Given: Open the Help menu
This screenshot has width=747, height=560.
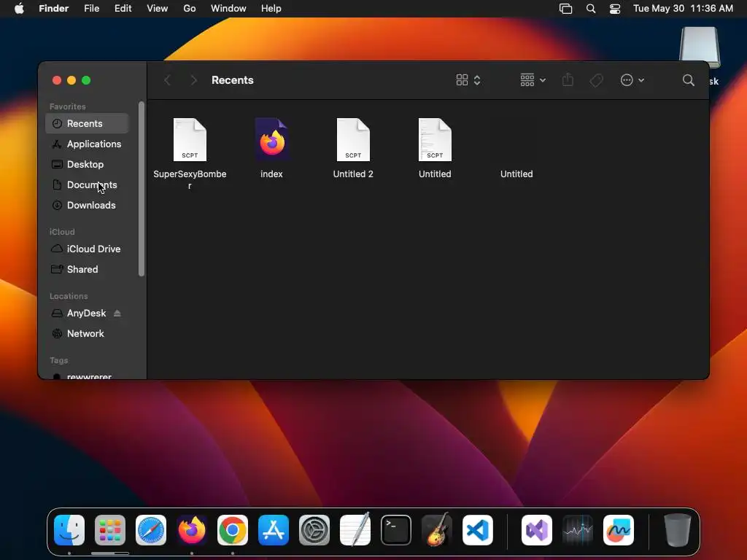Looking at the screenshot, I should (271, 9).
